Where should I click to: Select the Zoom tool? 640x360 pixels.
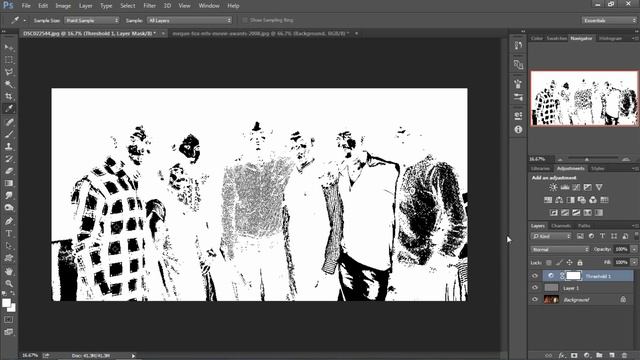coord(9,283)
